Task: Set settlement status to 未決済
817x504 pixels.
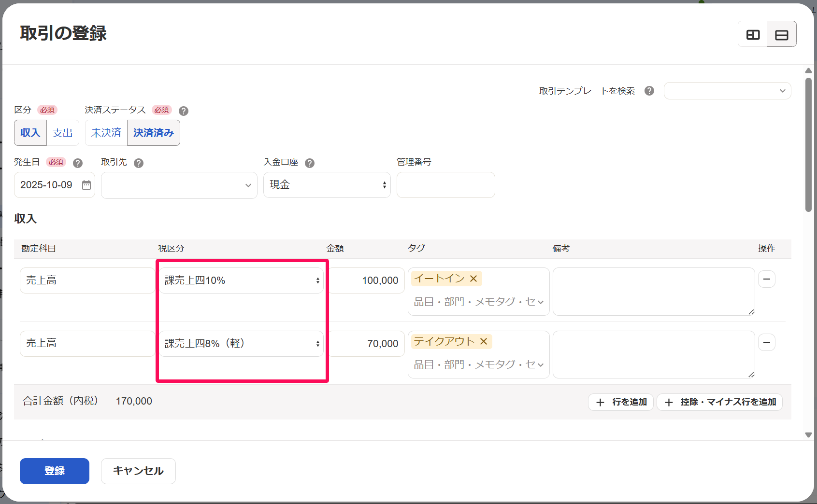Action: pyautogui.click(x=106, y=133)
